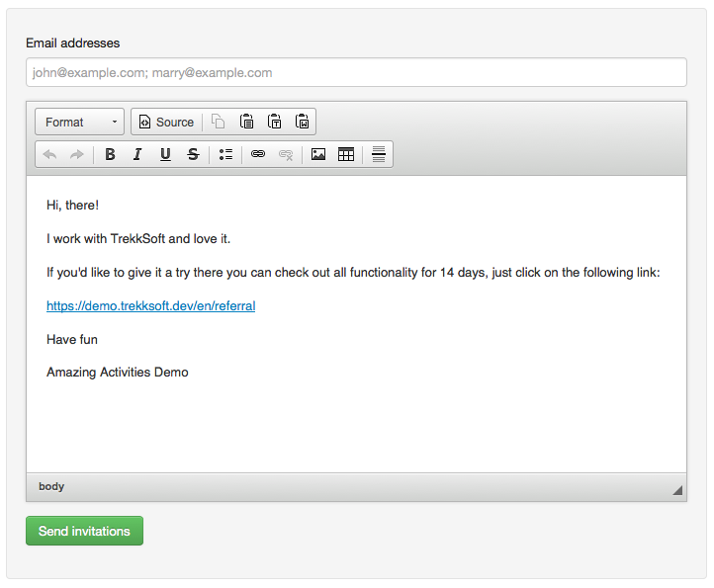This screenshot has width=714, height=588.
Task: Open the demo.trekksoft.dev referral link
Action: coord(150,306)
